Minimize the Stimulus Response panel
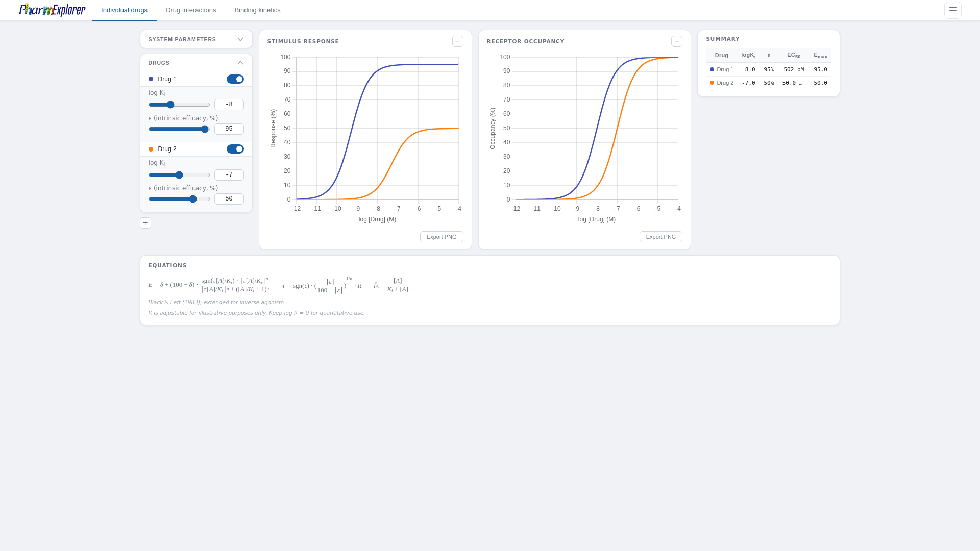 point(458,41)
